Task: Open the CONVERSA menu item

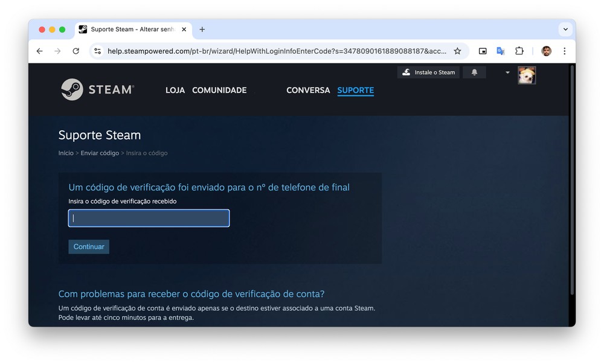Action: pos(308,90)
